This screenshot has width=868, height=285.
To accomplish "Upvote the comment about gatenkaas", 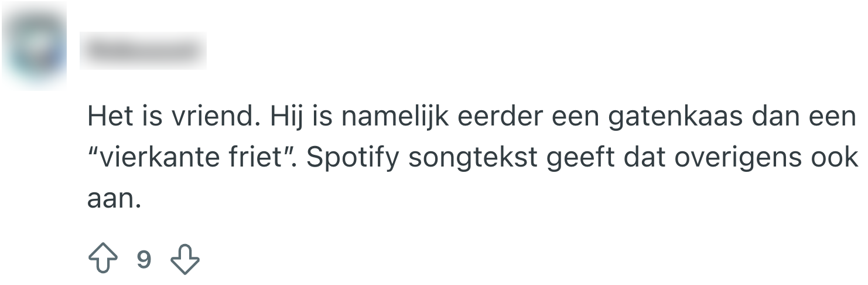I will 102,259.
